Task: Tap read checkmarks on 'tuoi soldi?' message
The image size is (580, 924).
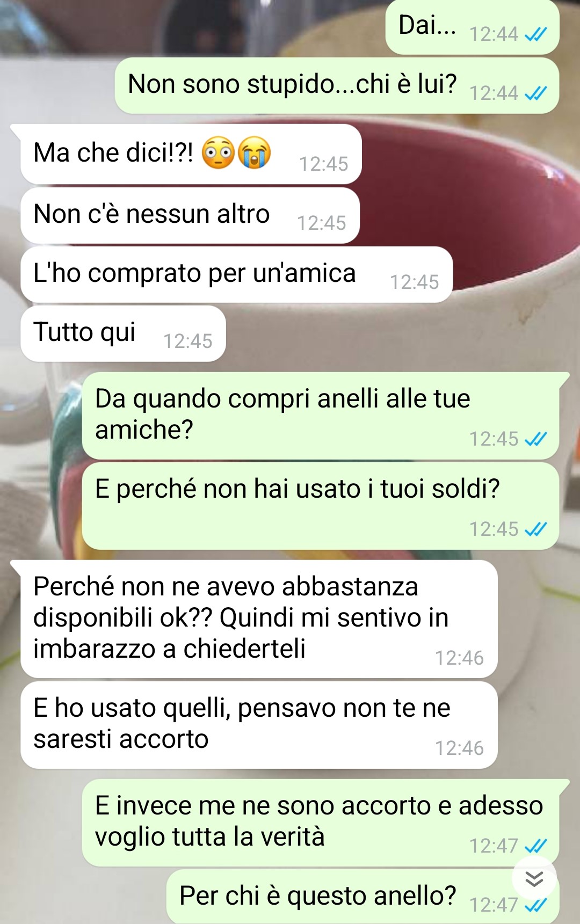Action: pos(535,530)
